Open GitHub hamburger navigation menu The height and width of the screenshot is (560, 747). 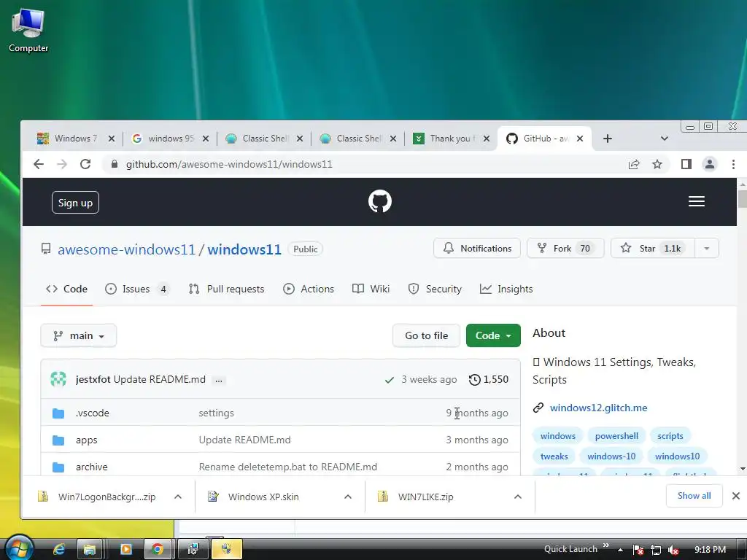point(697,201)
